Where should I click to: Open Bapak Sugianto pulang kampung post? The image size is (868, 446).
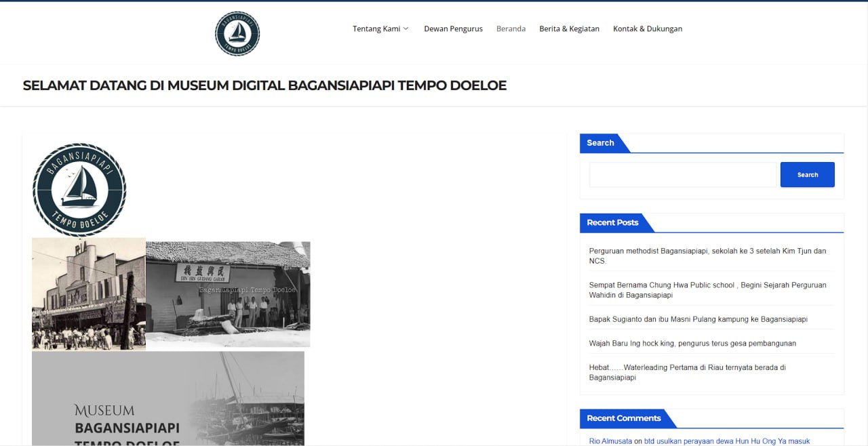coord(698,319)
